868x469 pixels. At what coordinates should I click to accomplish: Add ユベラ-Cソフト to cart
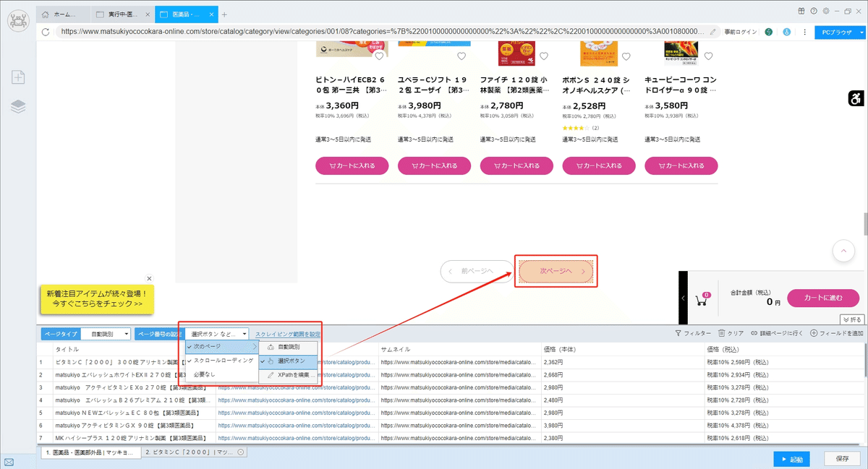[x=435, y=165]
